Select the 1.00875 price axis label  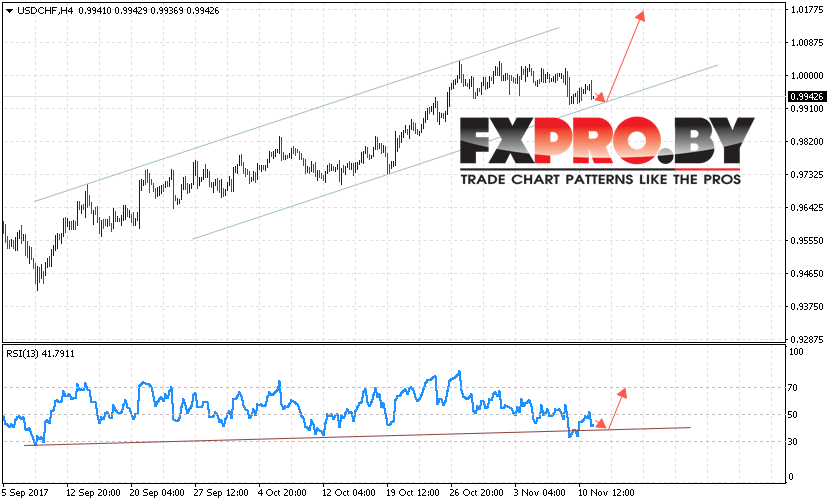(807, 43)
